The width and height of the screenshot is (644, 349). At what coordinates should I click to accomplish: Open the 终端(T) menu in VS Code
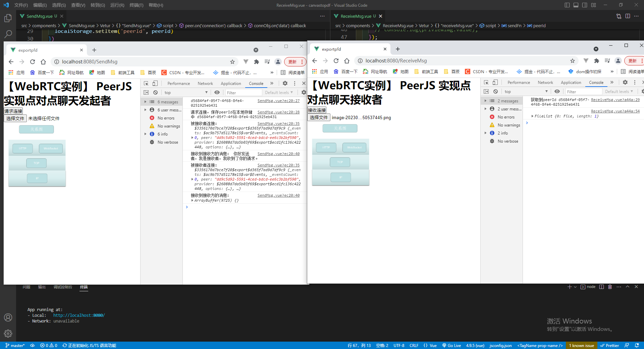click(x=137, y=5)
